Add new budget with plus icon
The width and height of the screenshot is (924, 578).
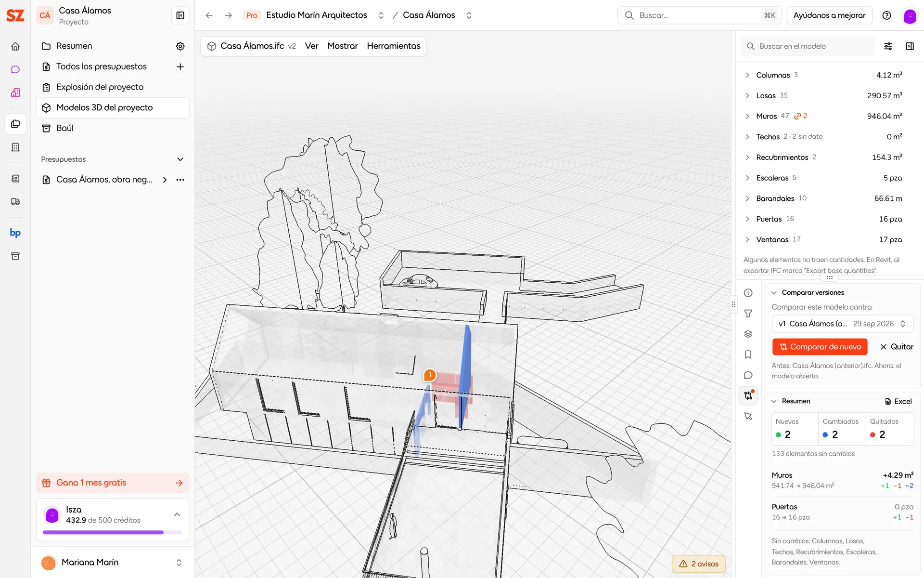pyautogui.click(x=180, y=66)
